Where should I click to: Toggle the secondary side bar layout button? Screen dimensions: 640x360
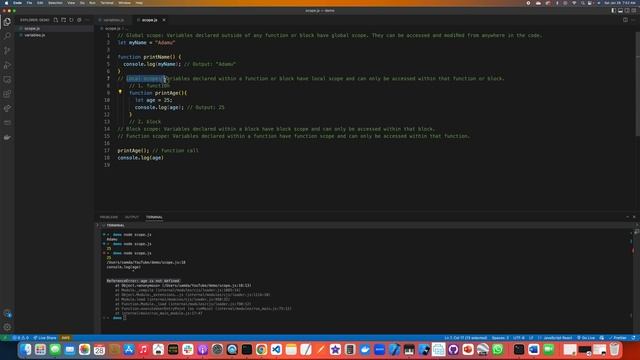point(627,11)
